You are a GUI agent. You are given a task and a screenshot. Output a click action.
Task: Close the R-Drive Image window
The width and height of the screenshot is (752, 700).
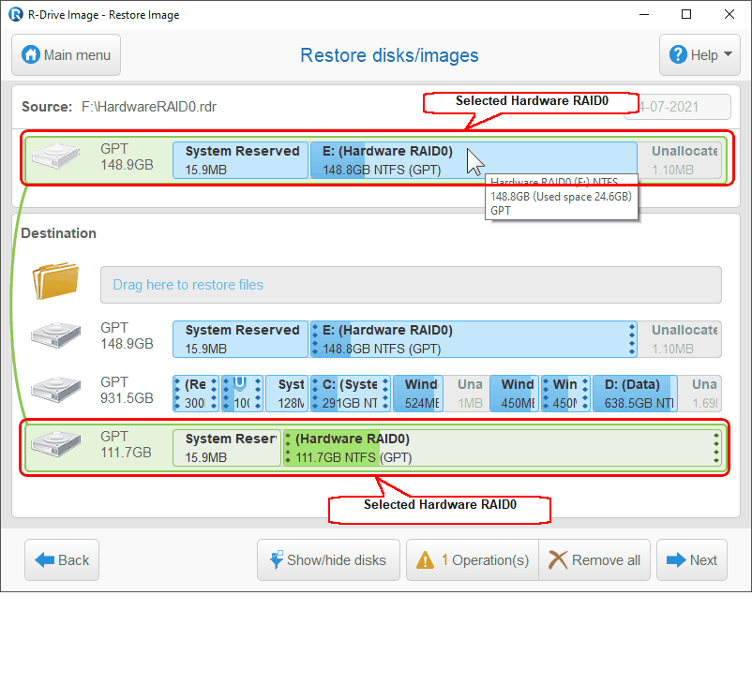[x=729, y=14]
